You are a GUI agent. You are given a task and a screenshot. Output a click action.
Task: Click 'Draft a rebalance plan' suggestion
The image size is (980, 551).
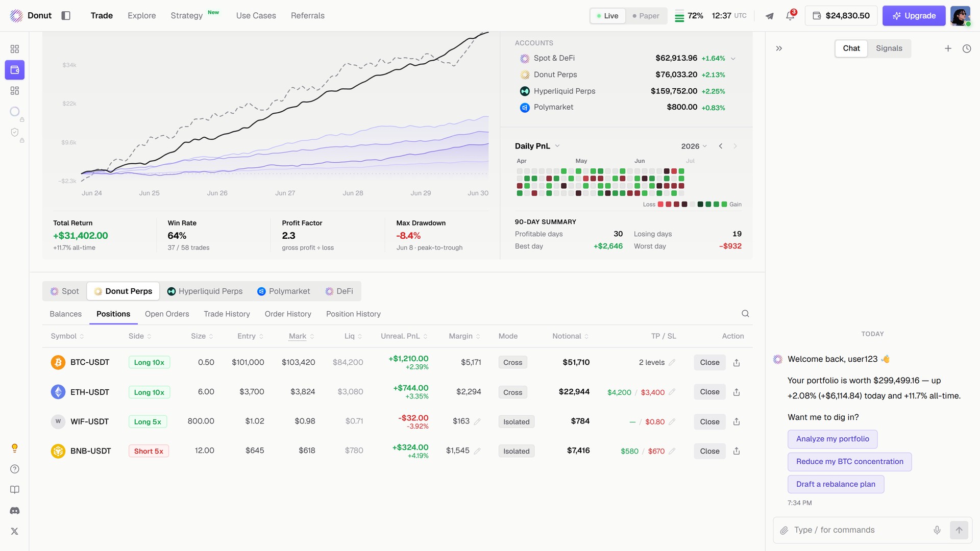point(836,484)
